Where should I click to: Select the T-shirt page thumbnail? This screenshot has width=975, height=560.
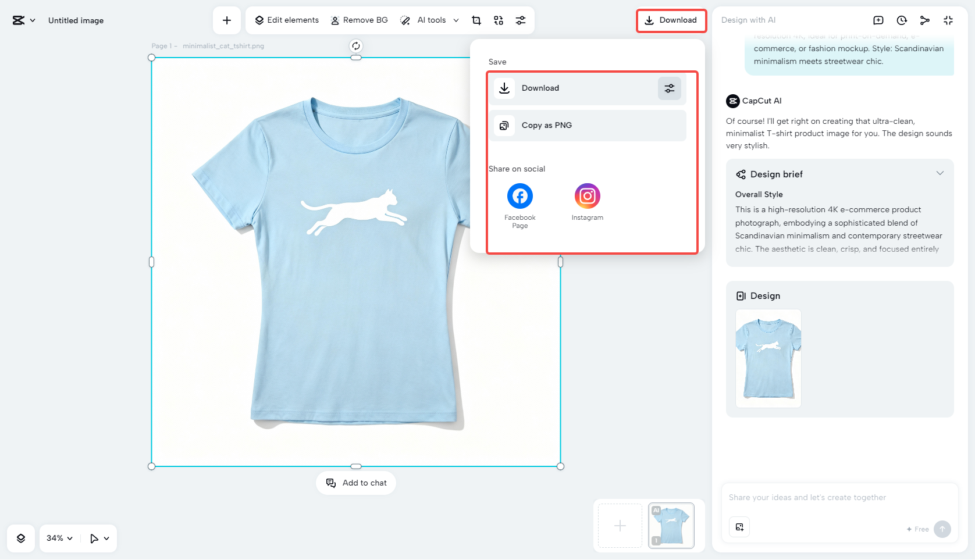click(670, 525)
